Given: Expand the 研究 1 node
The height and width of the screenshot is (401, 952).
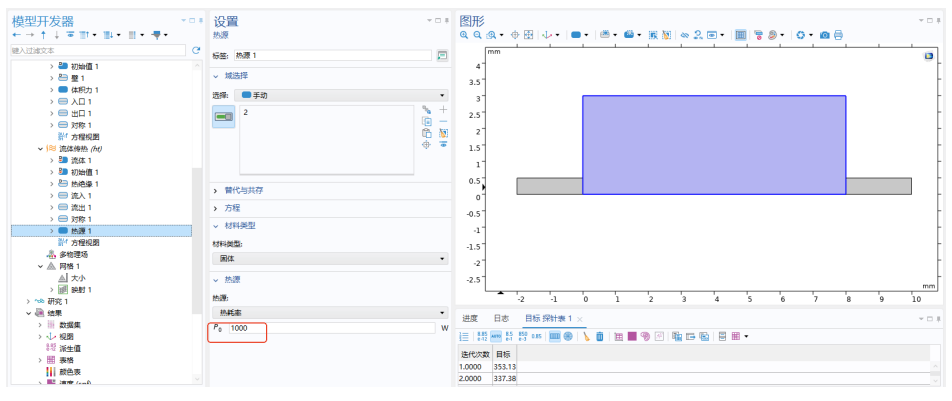Looking at the screenshot, I should pyautogui.click(x=29, y=301).
